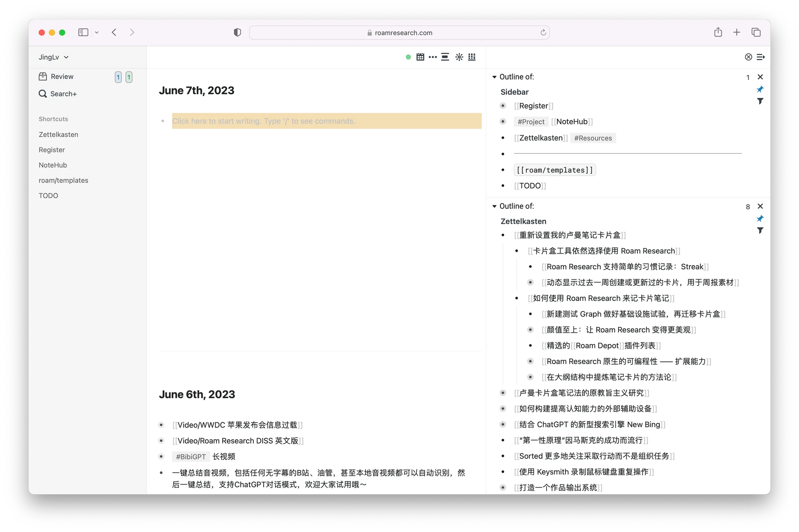Open NoteHub shortcut in left sidebar
The width and height of the screenshot is (799, 532).
pos(53,165)
